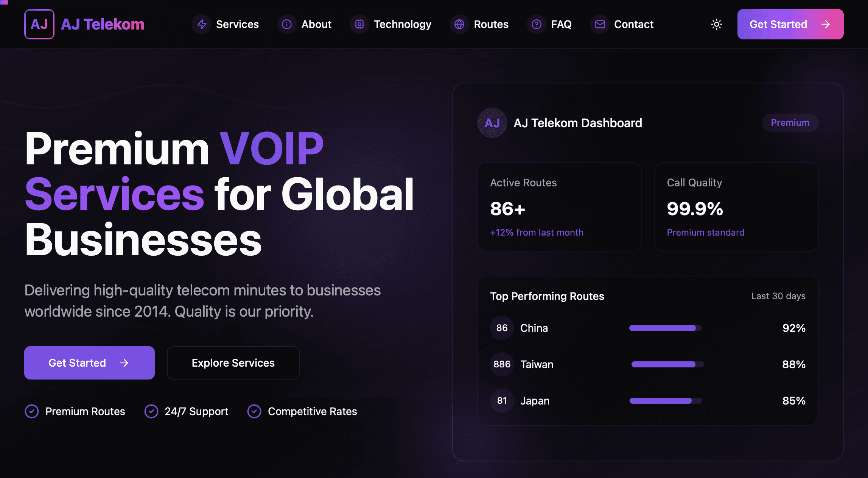Viewport: 868px width, 478px height.
Task: Click the info circle About icon
Action: (x=287, y=24)
